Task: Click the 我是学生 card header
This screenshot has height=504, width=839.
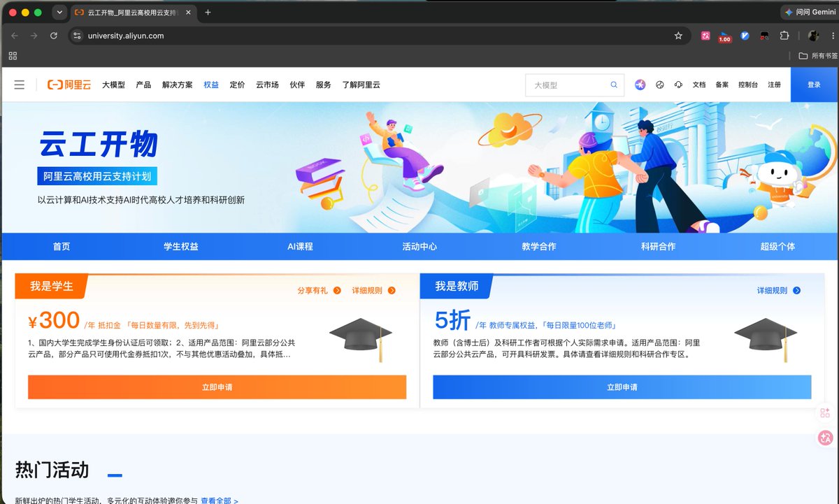Action: coord(51,286)
